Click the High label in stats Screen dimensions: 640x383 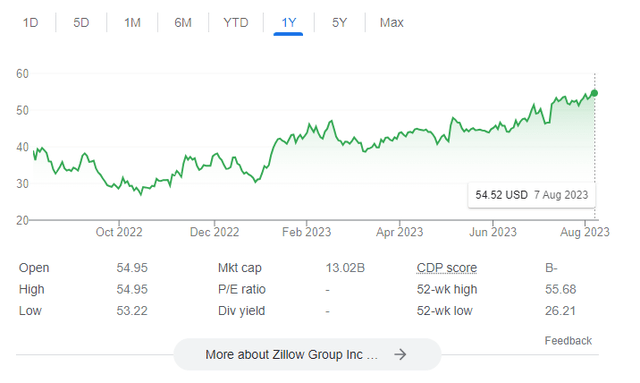[x=31, y=289]
